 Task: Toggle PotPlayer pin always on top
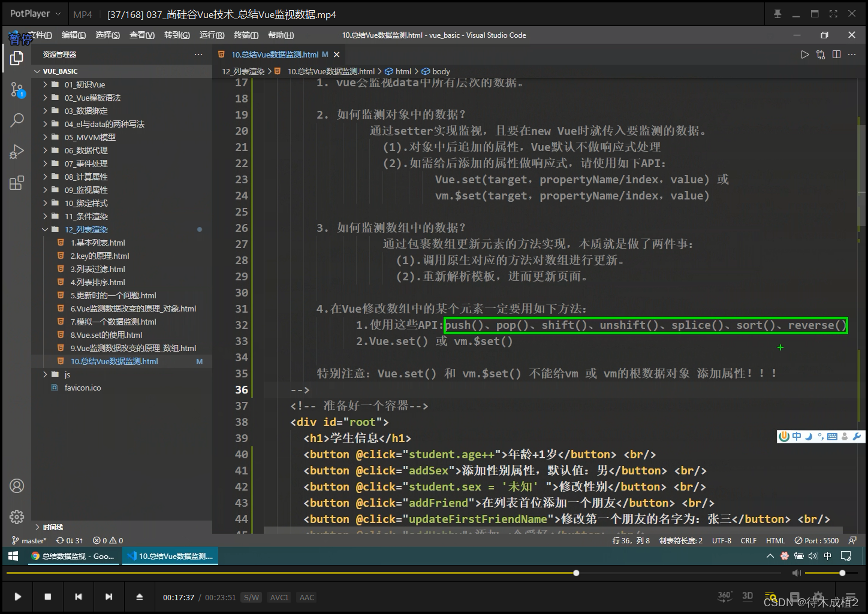click(777, 14)
